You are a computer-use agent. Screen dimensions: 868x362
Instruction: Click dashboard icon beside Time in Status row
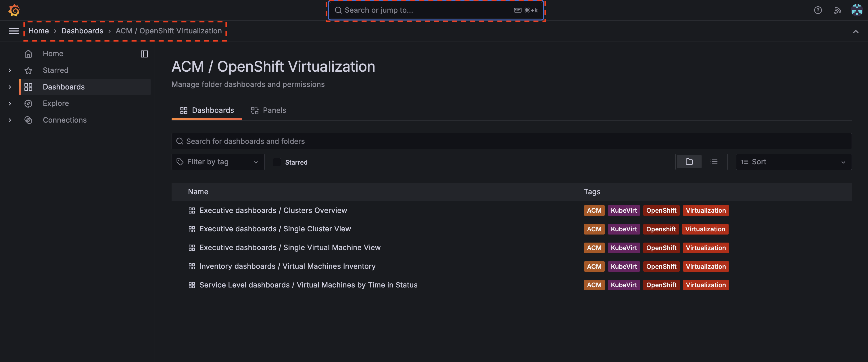tap(192, 285)
